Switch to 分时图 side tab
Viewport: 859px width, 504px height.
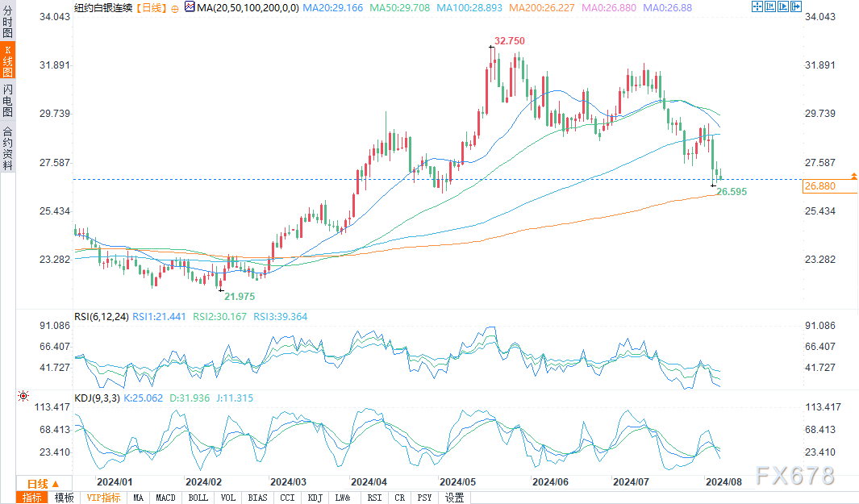(8, 20)
